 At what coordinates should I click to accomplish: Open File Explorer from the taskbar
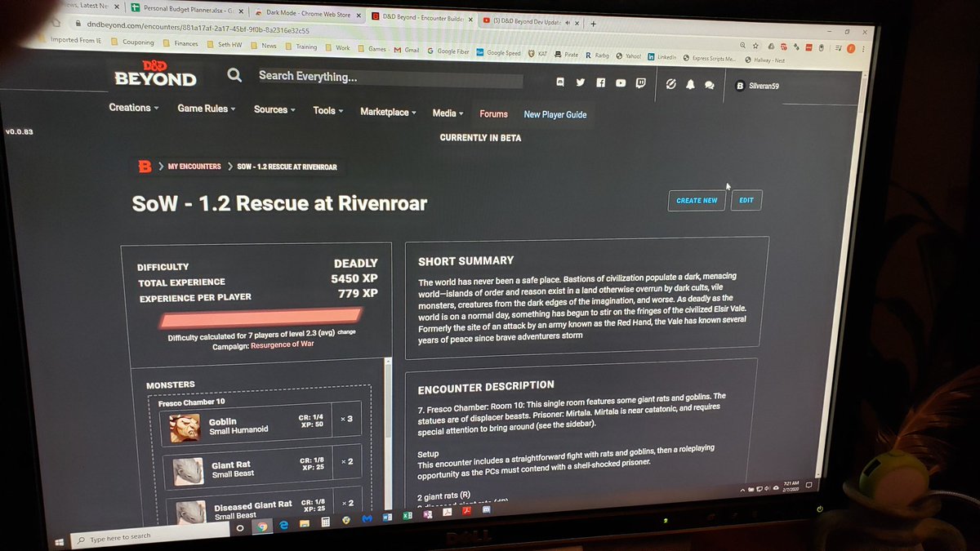[305, 523]
